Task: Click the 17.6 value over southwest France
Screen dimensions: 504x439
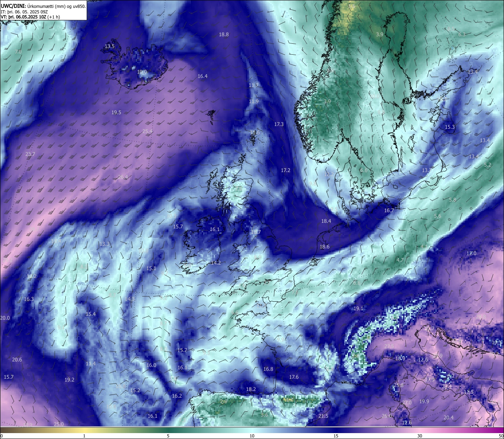Action: [x=294, y=377]
